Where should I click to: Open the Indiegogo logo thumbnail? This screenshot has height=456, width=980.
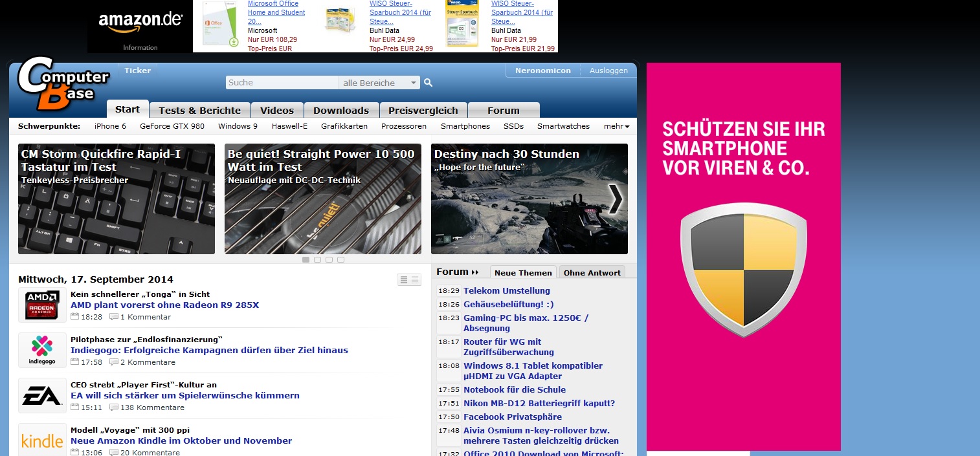(x=42, y=350)
